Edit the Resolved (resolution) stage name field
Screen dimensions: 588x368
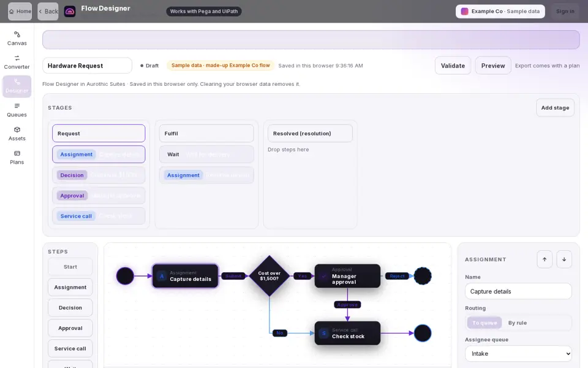(x=310, y=133)
